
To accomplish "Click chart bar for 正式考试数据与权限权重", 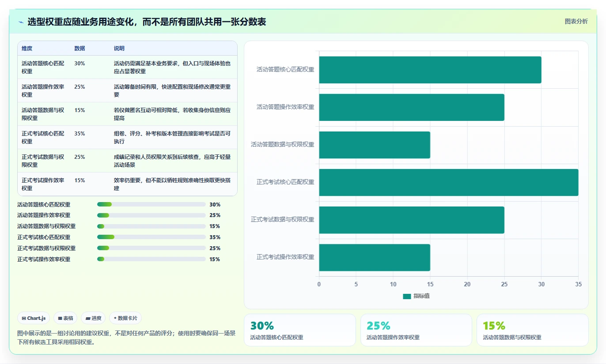I will (412, 220).
